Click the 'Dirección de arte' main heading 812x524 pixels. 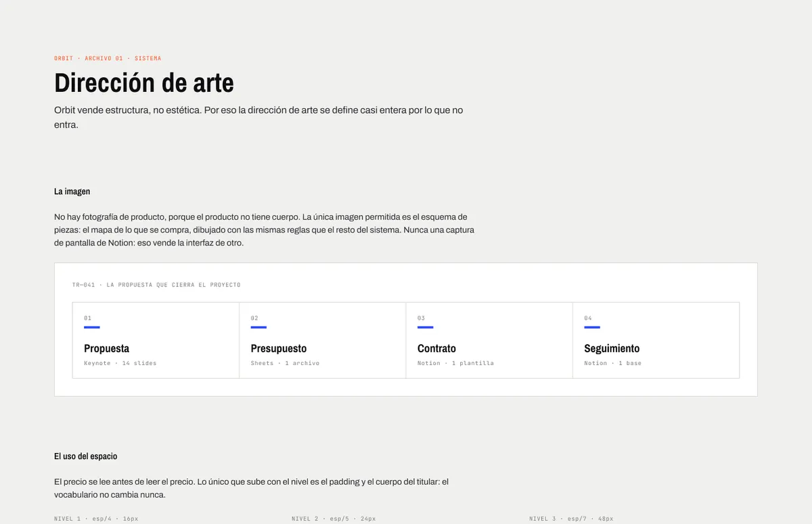(144, 82)
